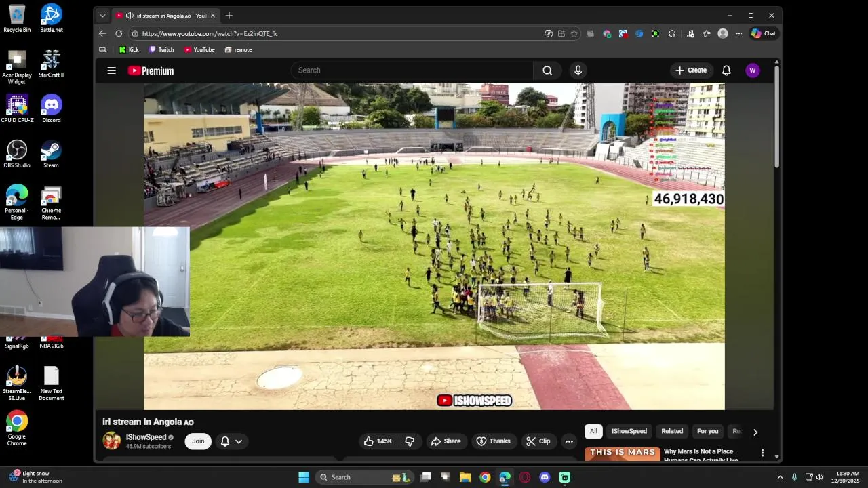Open Discord from the taskbar
Viewport: 868px width, 488px height.
click(545, 477)
